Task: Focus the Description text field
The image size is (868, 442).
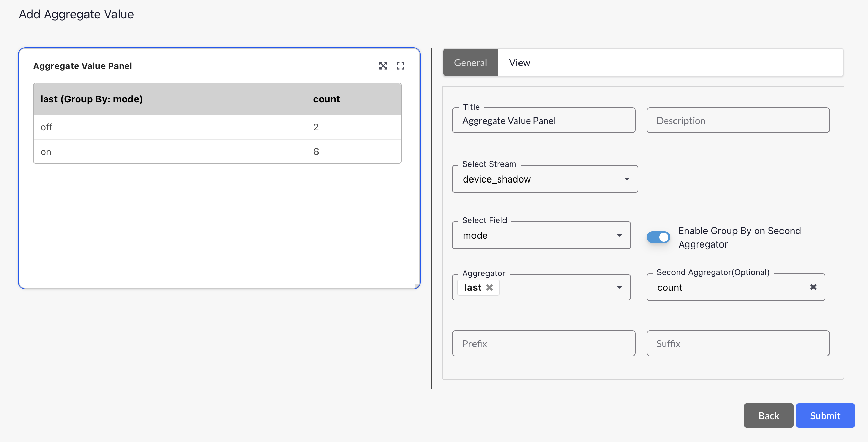Action: coord(738,121)
